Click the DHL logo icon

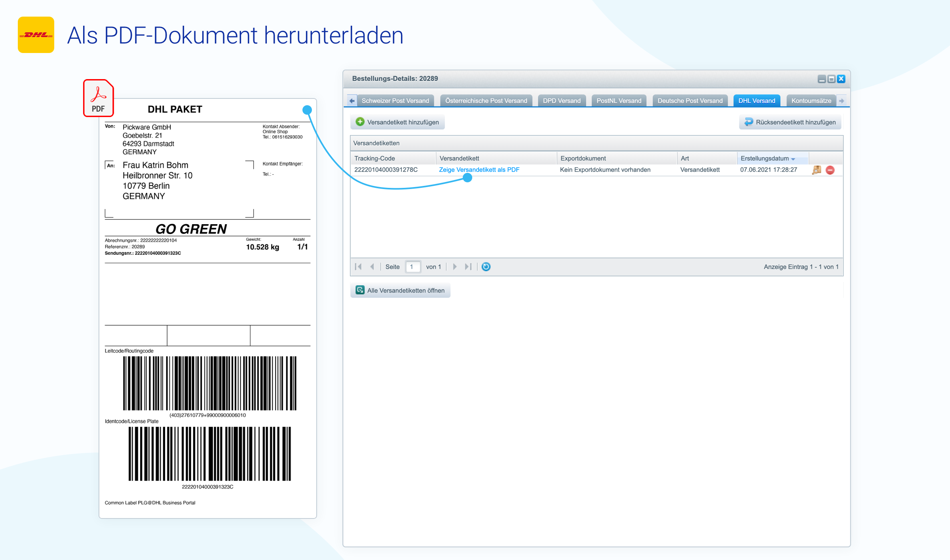pyautogui.click(x=36, y=35)
